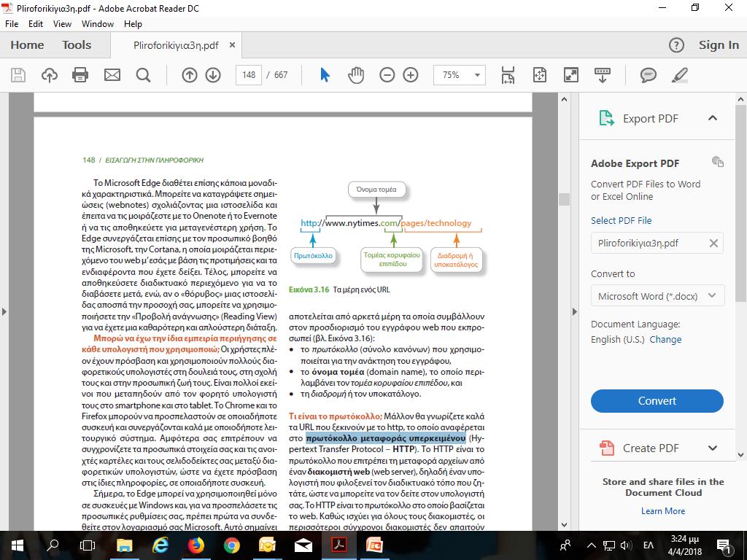The width and height of the screenshot is (747, 560).
Task: Adjust volume using speaker tray icon
Action: pos(626,545)
